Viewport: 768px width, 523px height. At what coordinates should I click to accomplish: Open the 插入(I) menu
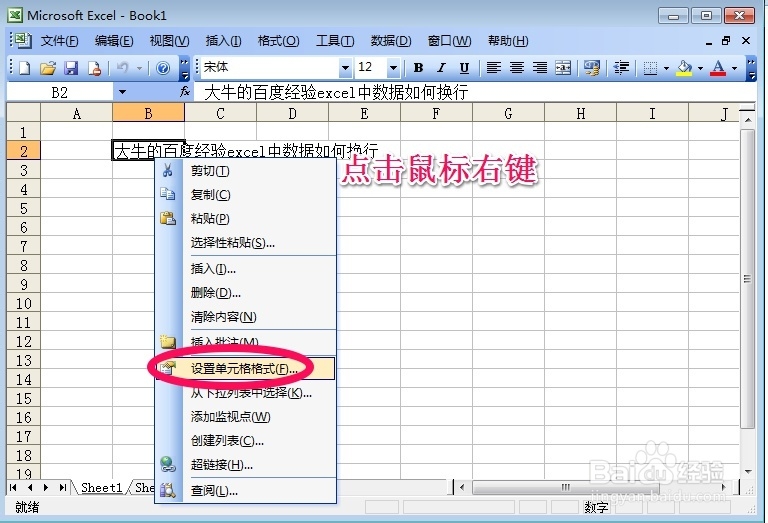(x=223, y=41)
